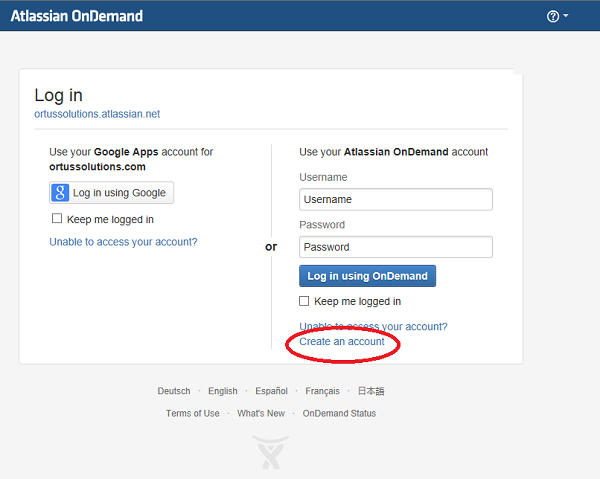The height and width of the screenshot is (479, 600).
Task: Tick Keep me logged in for OnDemand account
Action: pos(305,301)
